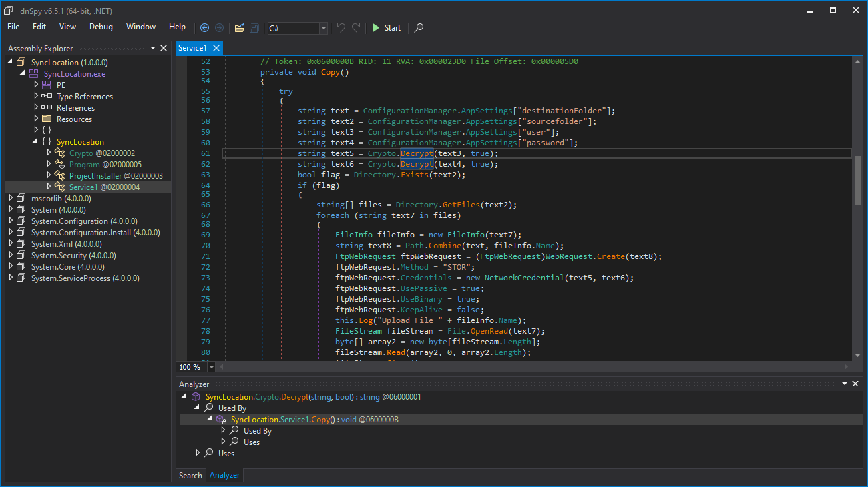Viewport: 868px width, 487px height.
Task: Open the Debug menu
Action: tap(101, 27)
